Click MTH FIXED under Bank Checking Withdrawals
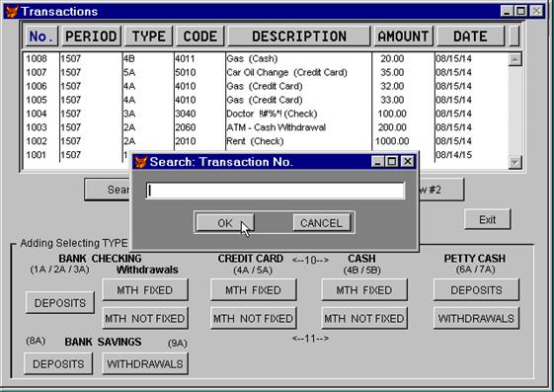The image size is (554, 392). click(145, 290)
